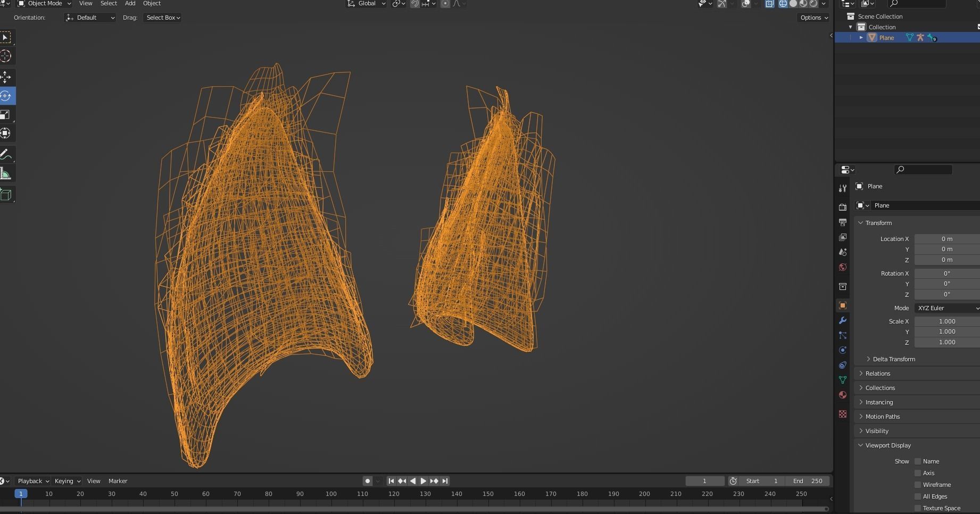Open the Keying menu in timeline

[67, 481]
